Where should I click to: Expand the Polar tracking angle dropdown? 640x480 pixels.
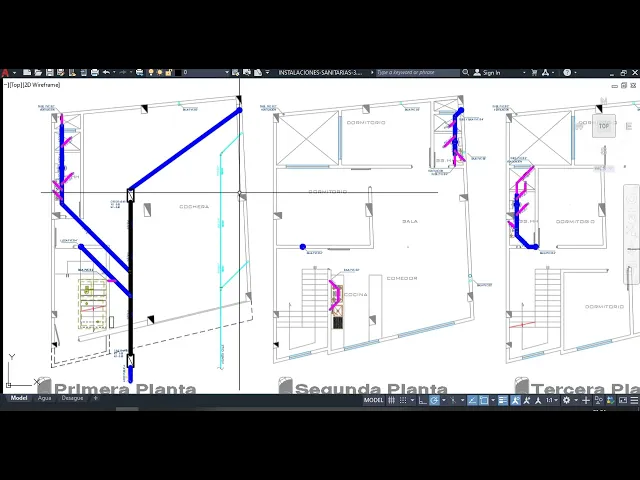[x=444, y=400]
